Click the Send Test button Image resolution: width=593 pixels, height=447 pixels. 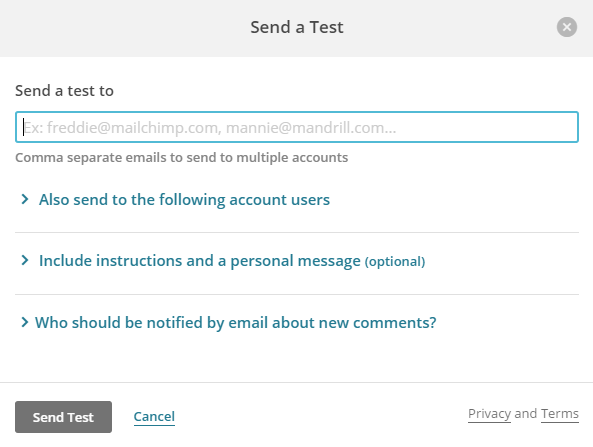[63, 417]
